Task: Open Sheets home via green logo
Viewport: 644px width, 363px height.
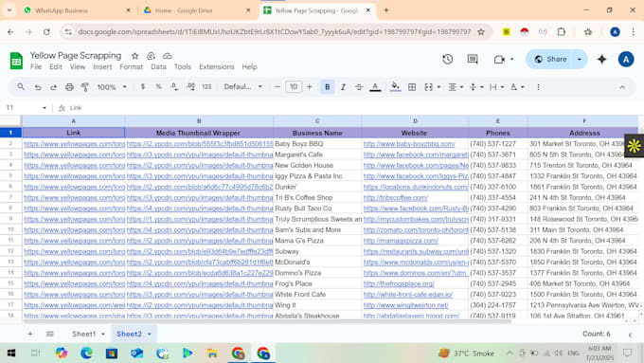Action: [x=16, y=61]
